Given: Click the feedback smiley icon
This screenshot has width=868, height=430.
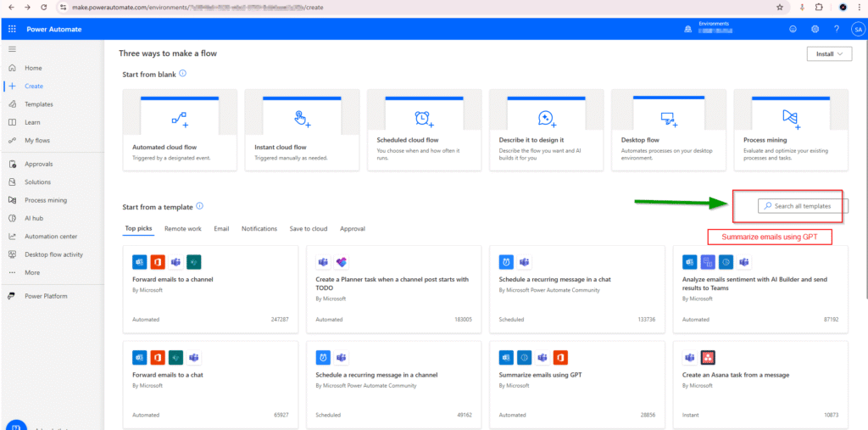Looking at the screenshot, I should coord(793,29).
